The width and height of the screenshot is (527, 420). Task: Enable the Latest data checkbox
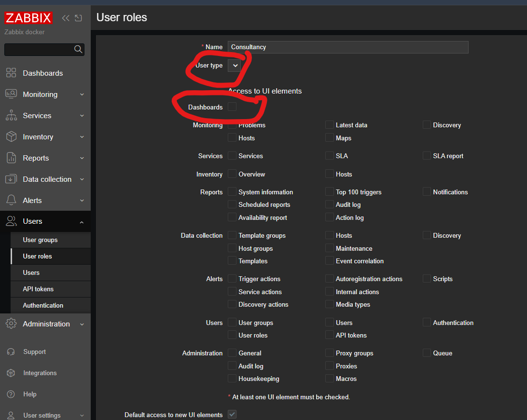[329, 125]
